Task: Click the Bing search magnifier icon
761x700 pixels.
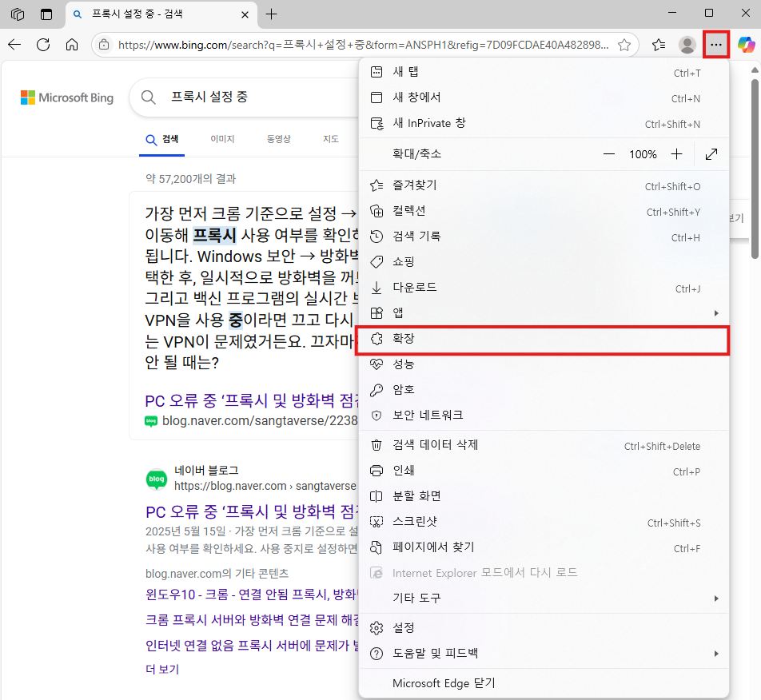Action: click(149, 97)
